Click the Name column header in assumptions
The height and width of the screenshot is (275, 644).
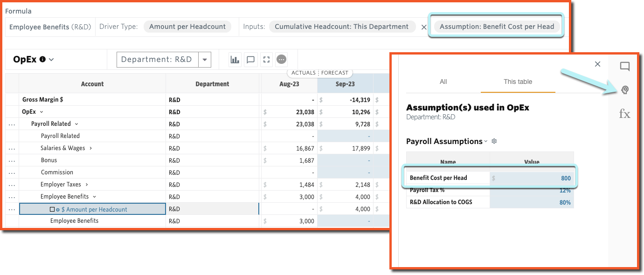(x=448, y=162)
